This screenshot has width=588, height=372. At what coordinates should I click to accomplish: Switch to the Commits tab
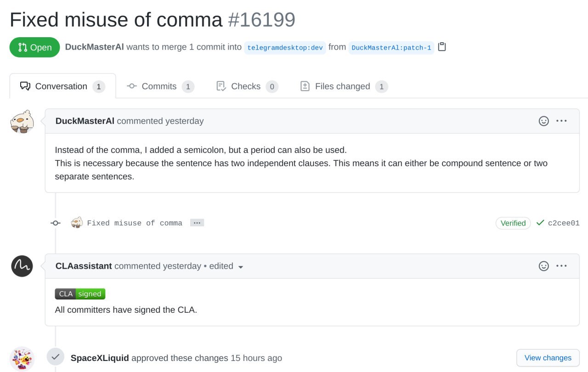point(160,86)
